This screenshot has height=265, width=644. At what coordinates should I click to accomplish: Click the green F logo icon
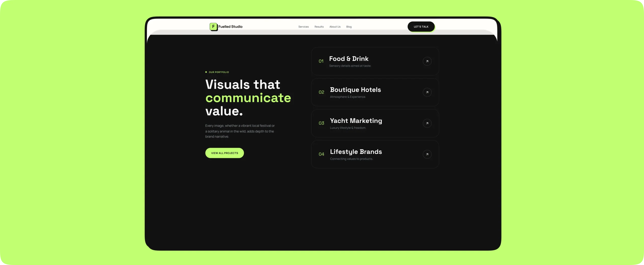(214, 27)
